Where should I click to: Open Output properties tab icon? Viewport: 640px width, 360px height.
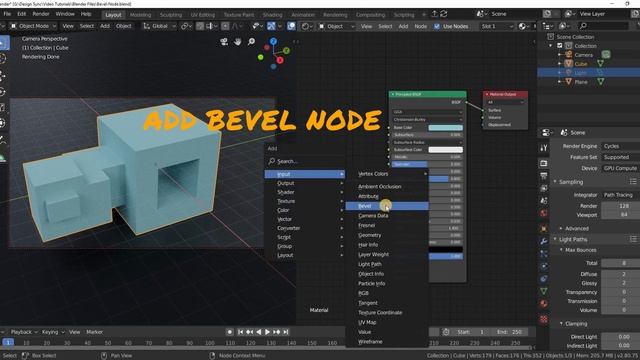click(544, 176)
